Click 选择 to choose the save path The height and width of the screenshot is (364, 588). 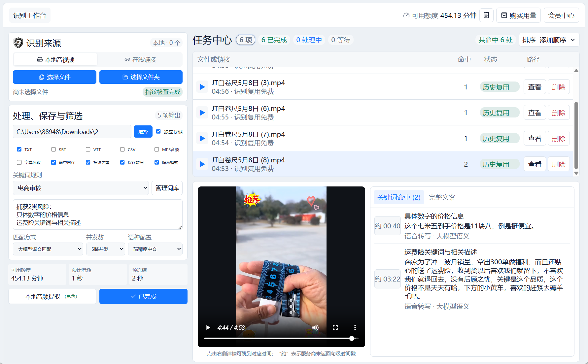(x=143, y=131)
